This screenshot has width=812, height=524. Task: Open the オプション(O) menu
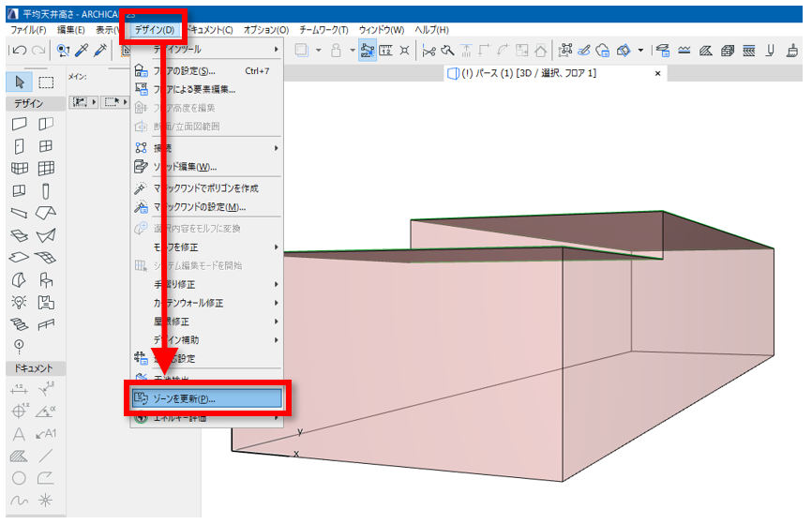tap(266, 29)
